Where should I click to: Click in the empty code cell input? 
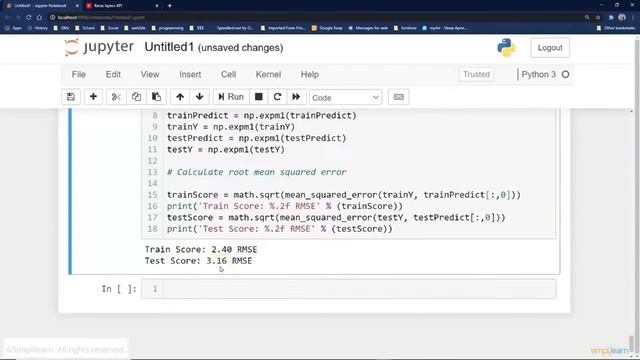point(359,289)
